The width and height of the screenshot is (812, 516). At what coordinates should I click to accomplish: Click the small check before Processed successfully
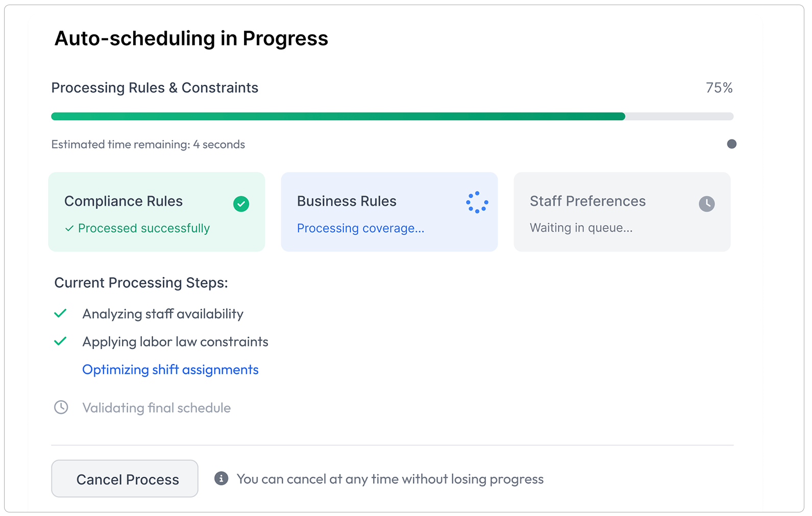69,229
